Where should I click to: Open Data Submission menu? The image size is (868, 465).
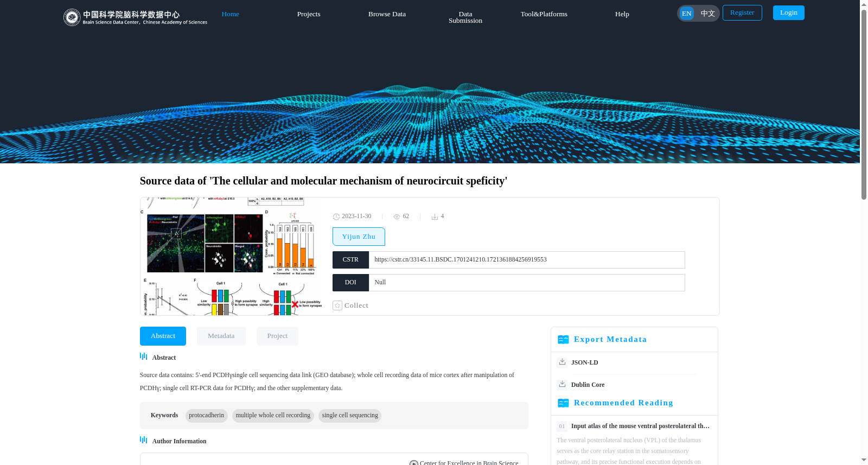pos(465,17)
